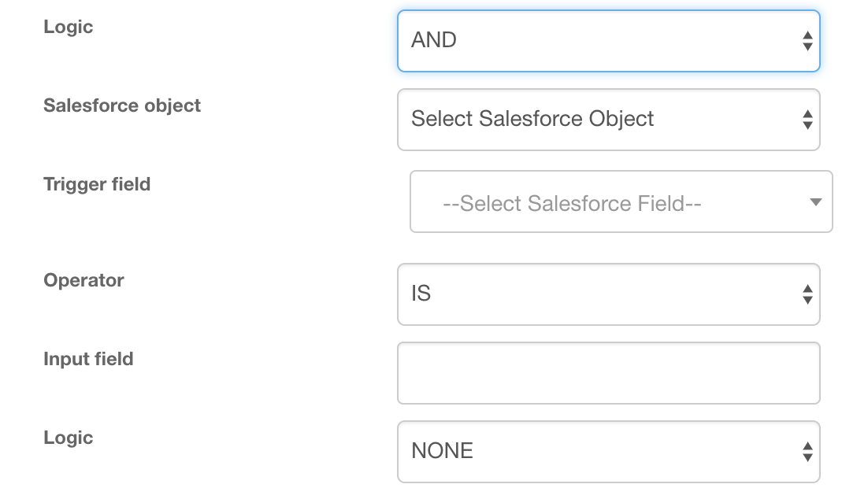Image resolution: width=868 pixels, height=499 pixels.
Task: Click into the empty Input field text box
Action: click(608, 373)
